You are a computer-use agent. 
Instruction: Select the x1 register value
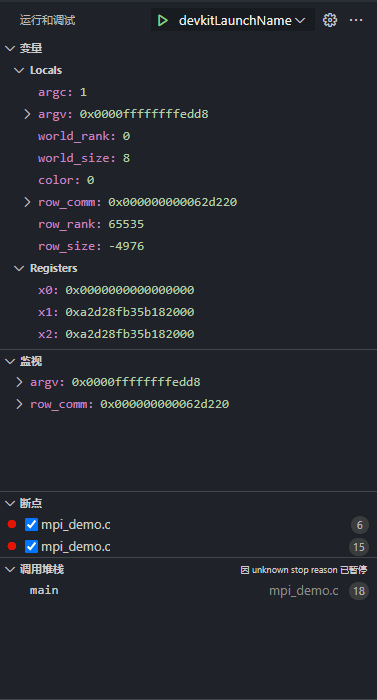[x=130, y=312]
